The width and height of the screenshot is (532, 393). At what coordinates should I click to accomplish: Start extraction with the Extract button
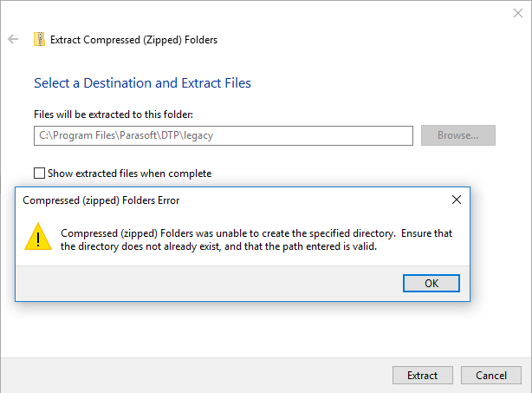click(x=423, y=376)
